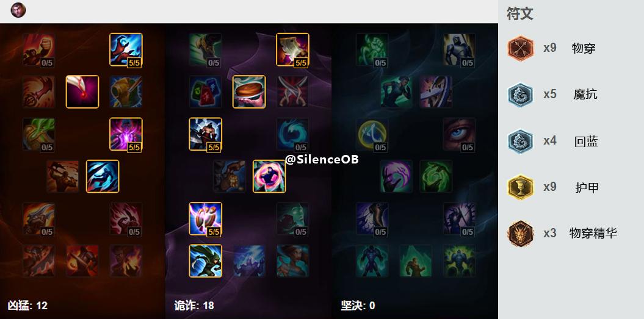The height and width of the screenshot is (319, 644).
Task: Select the Savagery 5/5 mastery in Cunning tree
Action: point(292,49)
